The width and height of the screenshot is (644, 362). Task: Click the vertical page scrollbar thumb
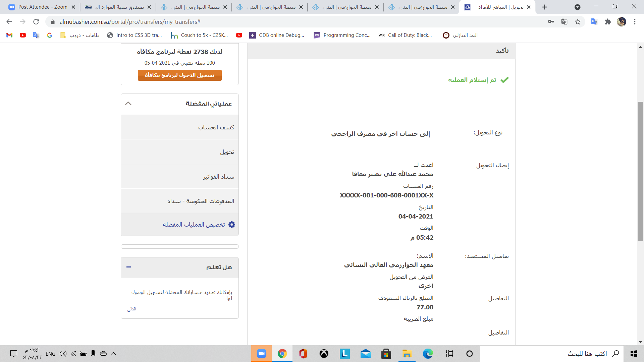click(640, 171)
